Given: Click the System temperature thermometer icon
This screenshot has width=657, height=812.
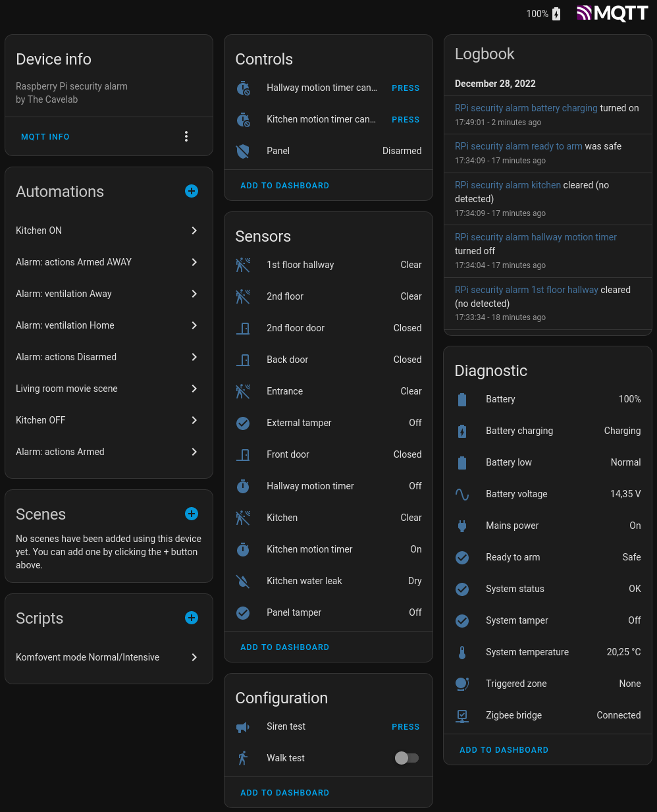Looking at the screenshot, I should 462,652.
